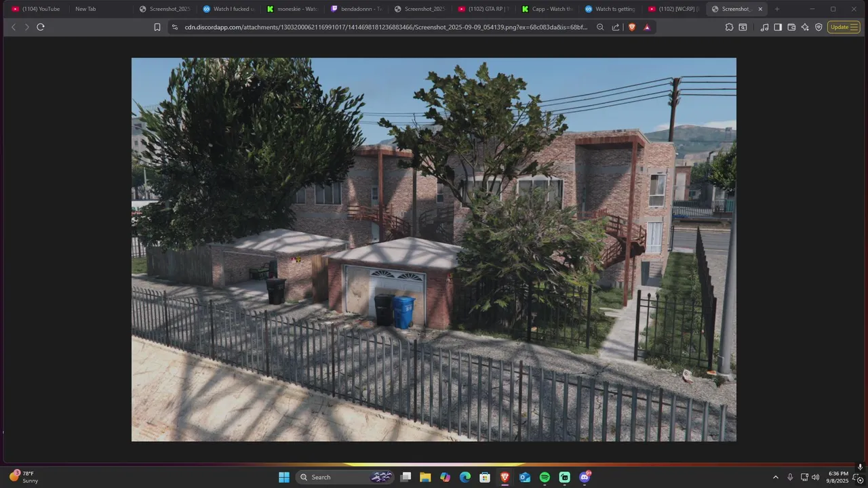
Task: Open File Explorer from the taskbar
Action: pos(425,477)
